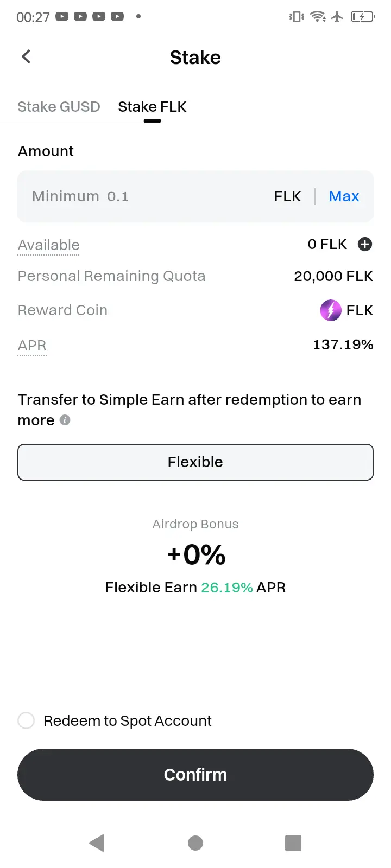Tap the underlined APR label
Image resolution: width=391 pixels, height=868 pixels.
(x=32, y=346)
